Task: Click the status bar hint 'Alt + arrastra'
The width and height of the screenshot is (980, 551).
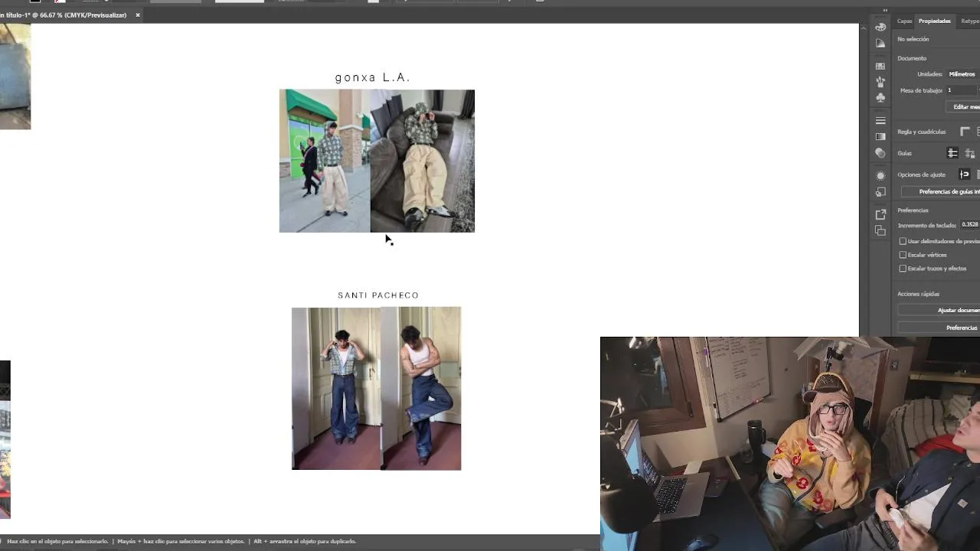Action: coord(305,541)
